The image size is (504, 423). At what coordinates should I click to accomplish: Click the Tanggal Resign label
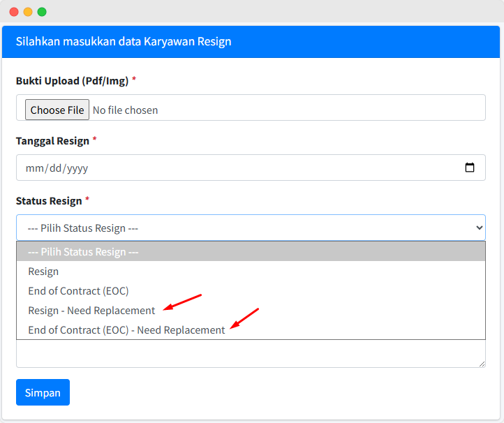(53, 141)
